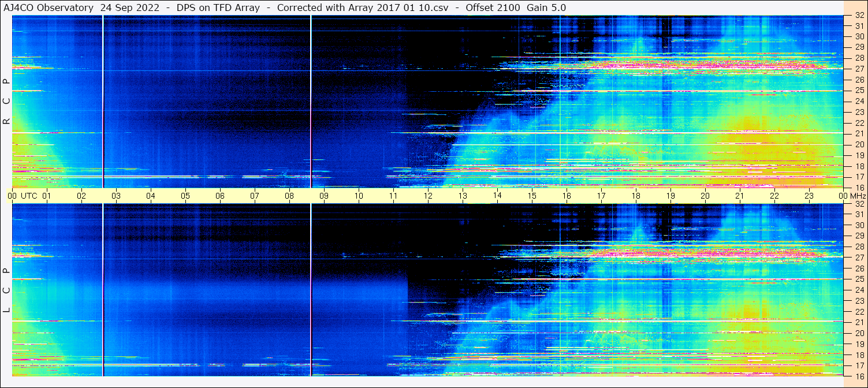The image size is (868, 388).
Task: Click the 21 hour tick on the UTC axis
Action: tap(740, 196)
